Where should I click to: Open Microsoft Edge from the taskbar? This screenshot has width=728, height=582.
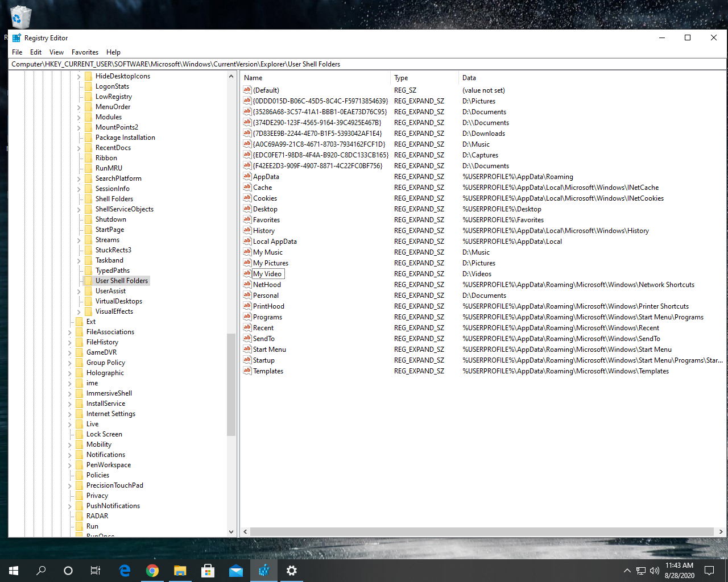pyautogui.click(x=125, y=571)
